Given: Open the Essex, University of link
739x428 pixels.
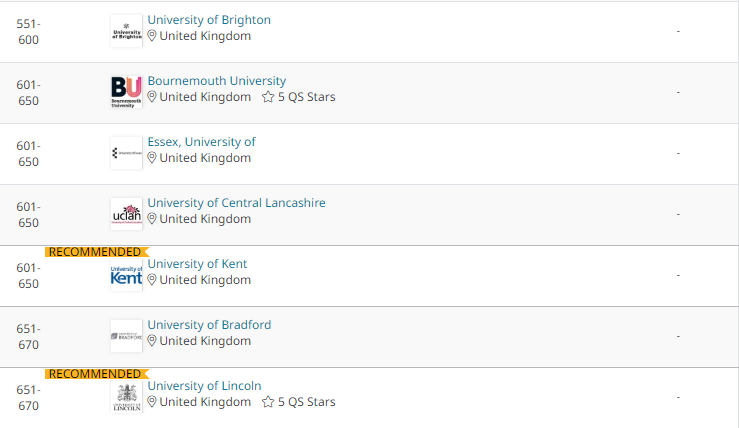Looking at the screenshot, I should click(x=201, y=142).
